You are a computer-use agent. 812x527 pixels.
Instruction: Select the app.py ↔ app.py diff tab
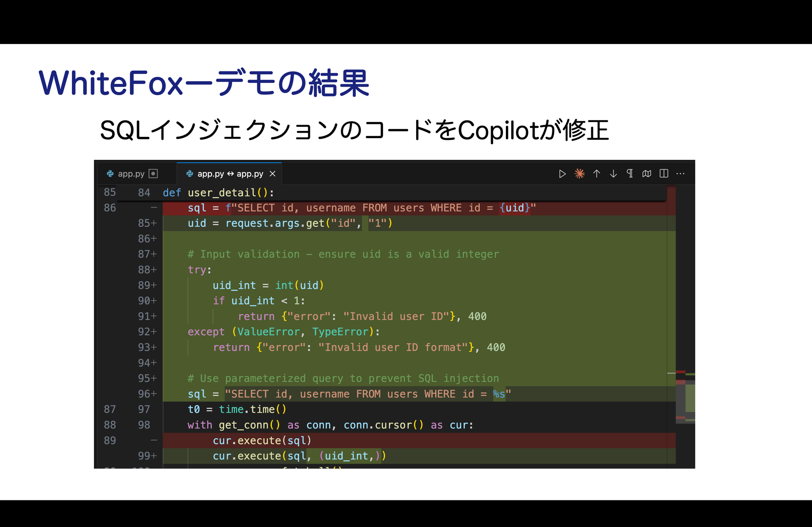click(x=230, y=174)
